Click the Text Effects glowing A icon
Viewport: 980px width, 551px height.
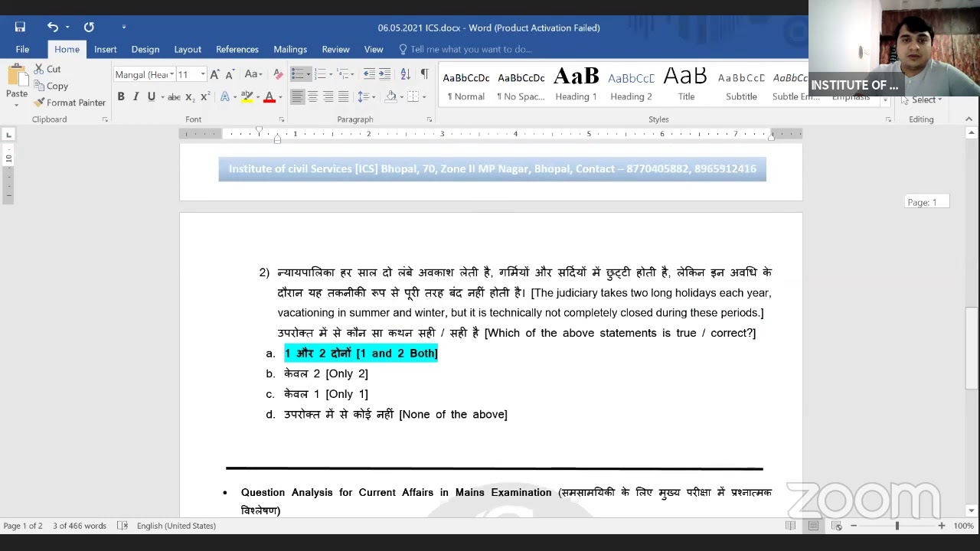tap(225, 96)
